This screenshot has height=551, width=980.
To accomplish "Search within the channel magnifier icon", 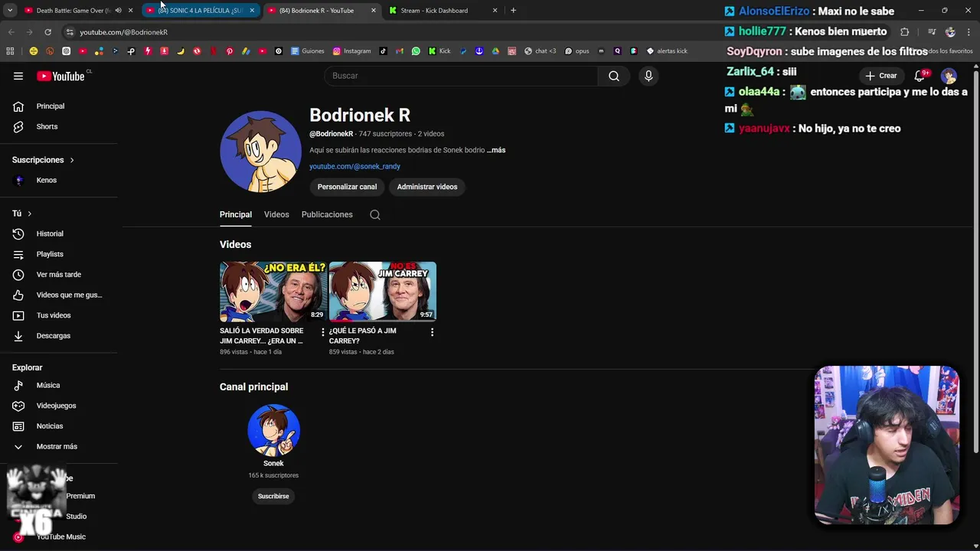I will (375, 215).
